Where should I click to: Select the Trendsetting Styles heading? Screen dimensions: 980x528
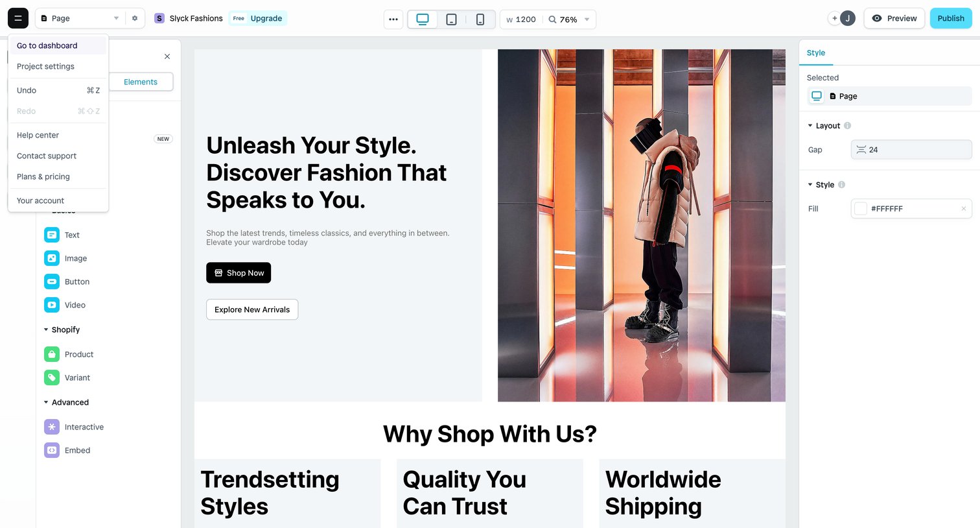pyautogui.click(x=270, y=493)
